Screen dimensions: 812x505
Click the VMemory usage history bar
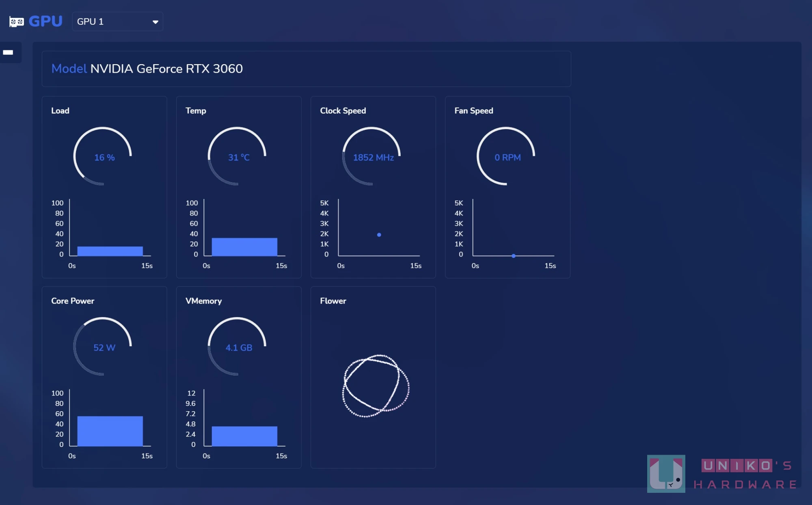click(x=244, y=436)
